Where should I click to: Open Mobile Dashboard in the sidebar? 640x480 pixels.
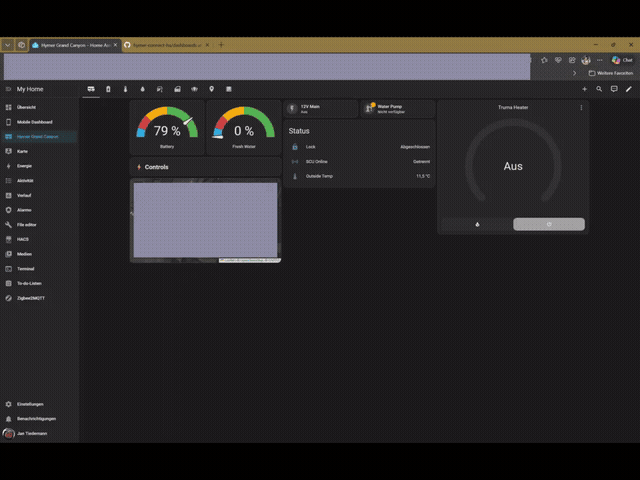pos(40,122)
